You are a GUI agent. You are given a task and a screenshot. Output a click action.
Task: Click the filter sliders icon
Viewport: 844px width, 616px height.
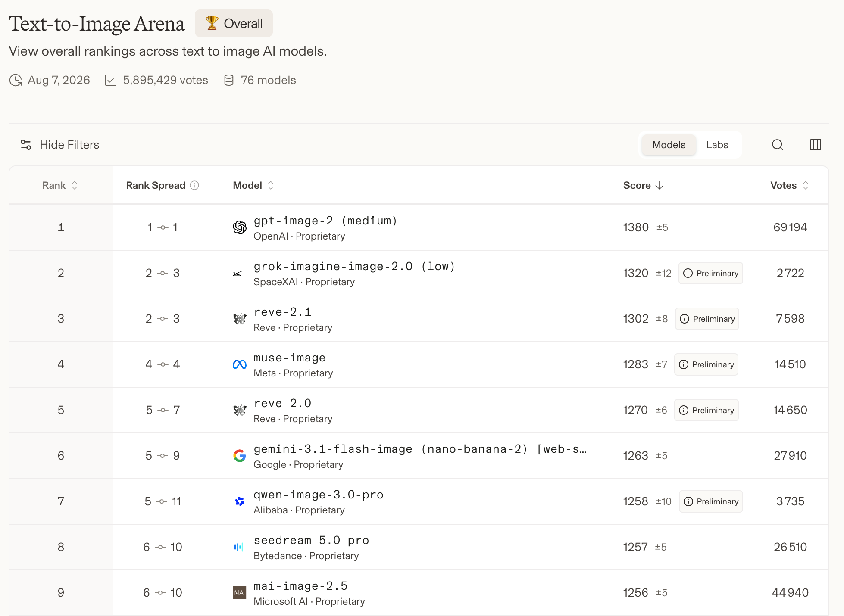tap(26, 145)
